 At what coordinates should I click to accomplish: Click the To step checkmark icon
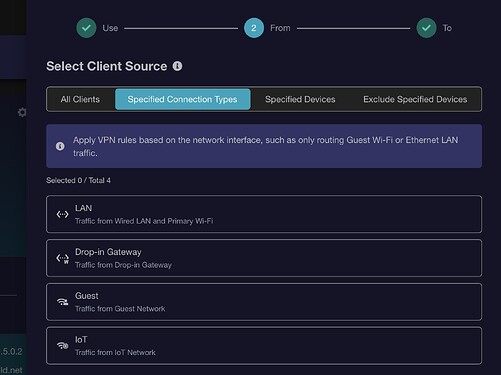426,28
